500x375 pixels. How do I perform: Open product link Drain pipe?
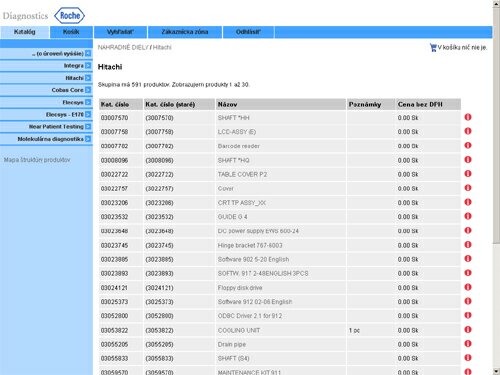click(x=232, y=344)
